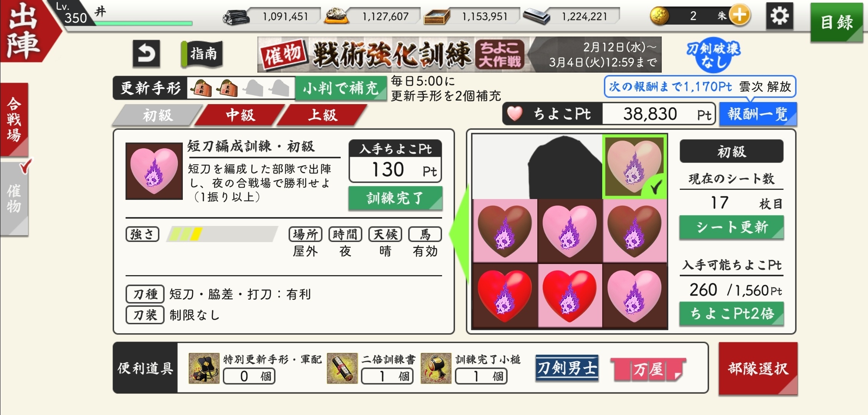Expand the 万屋 shop button
Screen dimensions: 868x415
pyautogui.click(x=649, y=369)
